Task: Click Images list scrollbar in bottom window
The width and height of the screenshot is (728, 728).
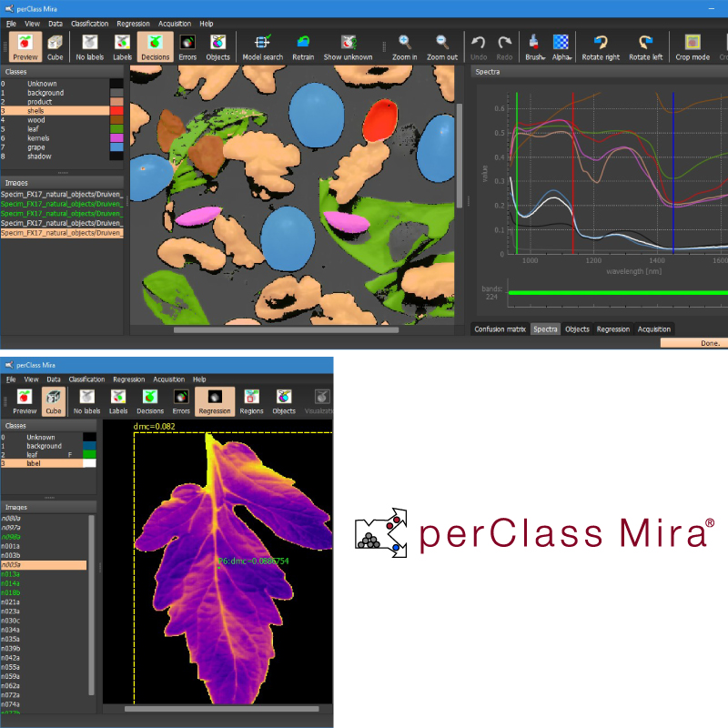Action: tap(92, 604)
